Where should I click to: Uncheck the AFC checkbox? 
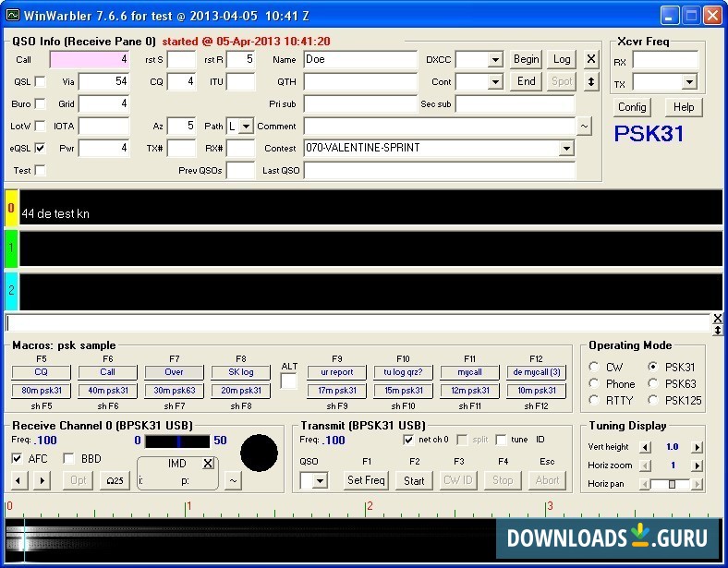tap(18, 459)
